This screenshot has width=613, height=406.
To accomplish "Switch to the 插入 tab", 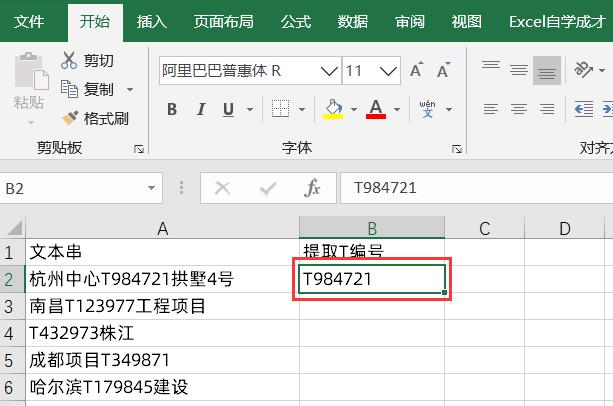I will point(152,22).
